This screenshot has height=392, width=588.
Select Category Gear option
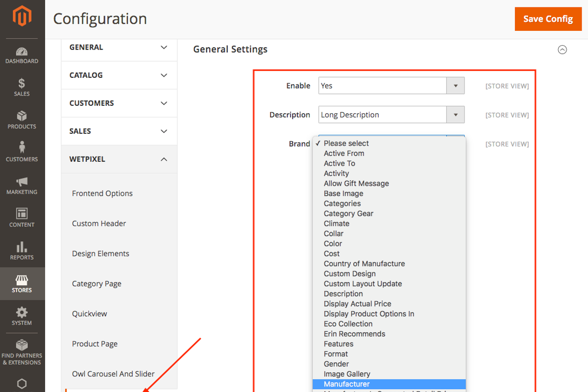(389, 214)
